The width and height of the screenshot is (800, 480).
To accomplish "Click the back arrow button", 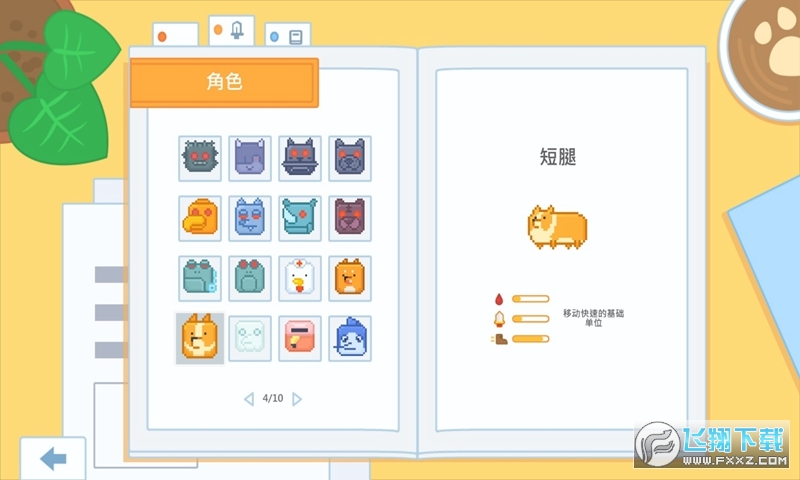I will (x=52, y=459).
